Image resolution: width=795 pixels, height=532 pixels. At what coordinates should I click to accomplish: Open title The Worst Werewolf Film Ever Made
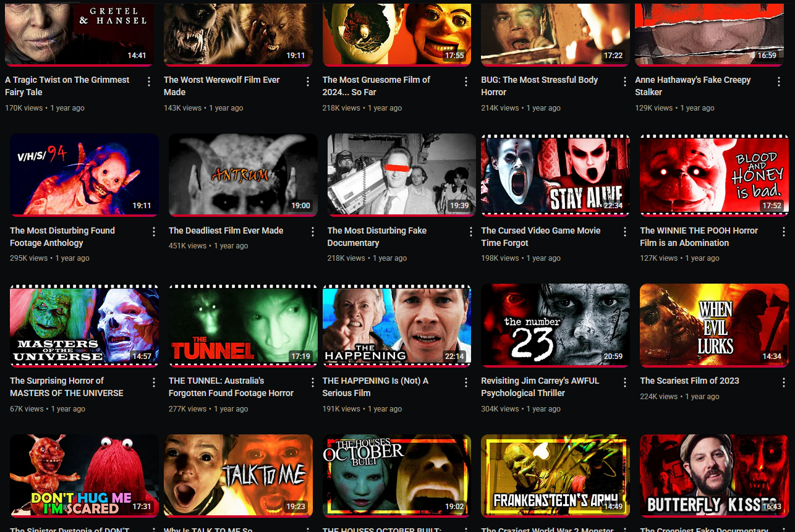tap(221, 86)
